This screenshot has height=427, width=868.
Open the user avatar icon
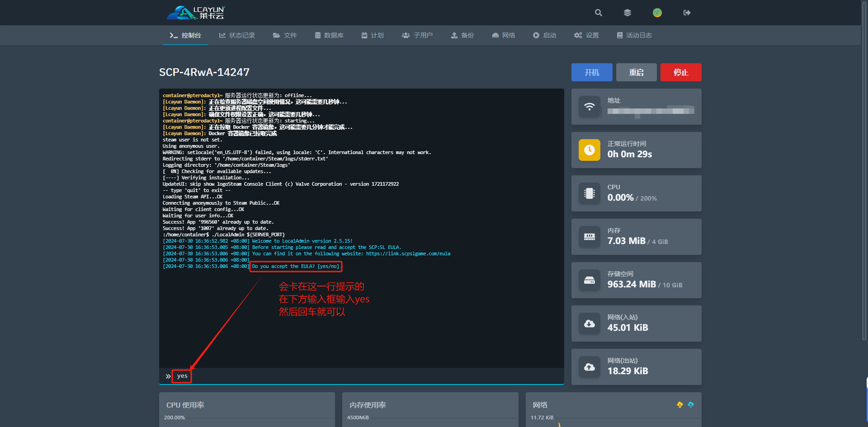point(657,13)
